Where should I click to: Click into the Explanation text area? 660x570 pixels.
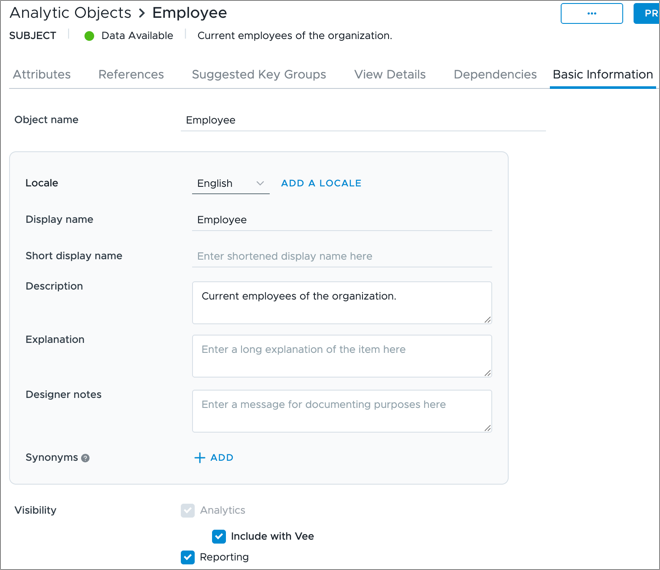point(341,355)
